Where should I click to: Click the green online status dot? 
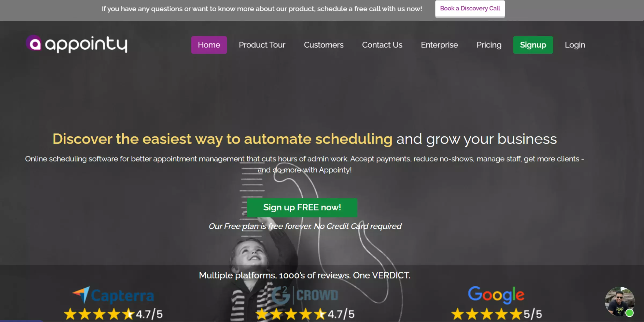(x=630, y=313)
